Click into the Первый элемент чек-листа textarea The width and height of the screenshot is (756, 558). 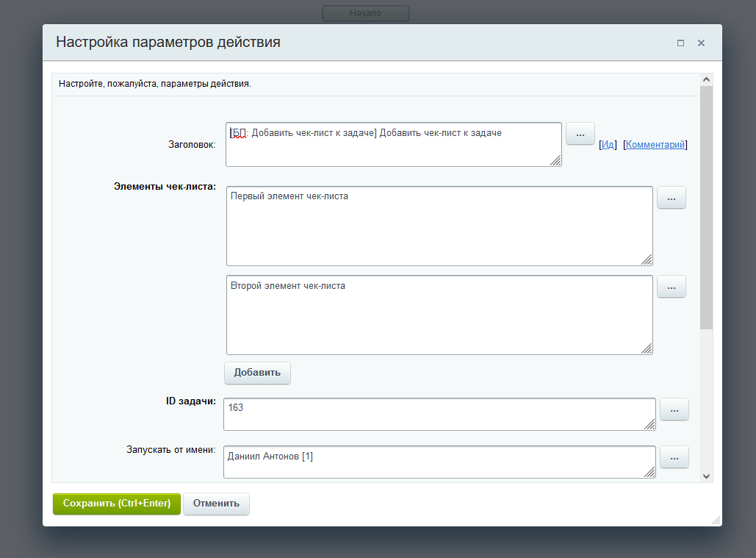[x=439, y=226]
